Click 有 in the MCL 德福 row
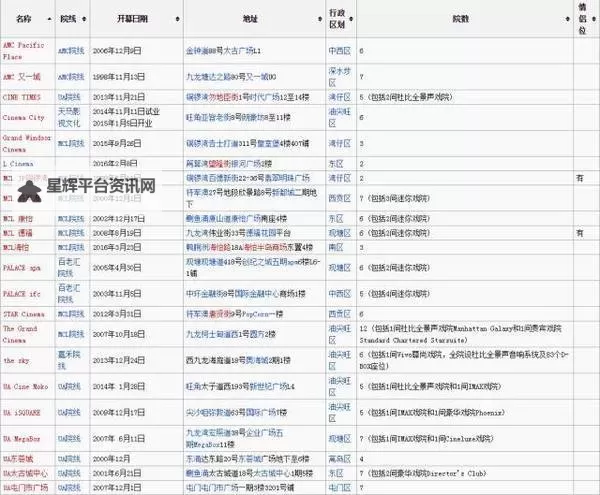The height and width of the screenshot is (495, 600). [580, 233]
